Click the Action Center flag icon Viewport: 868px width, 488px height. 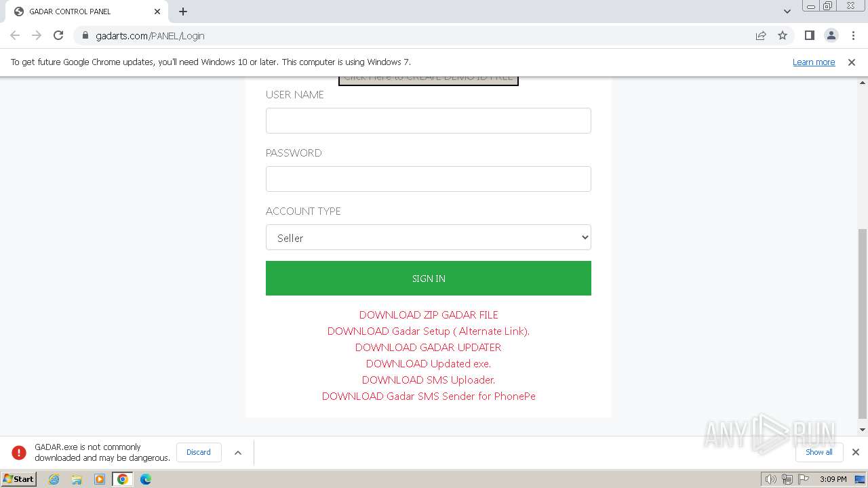(804, 479)
